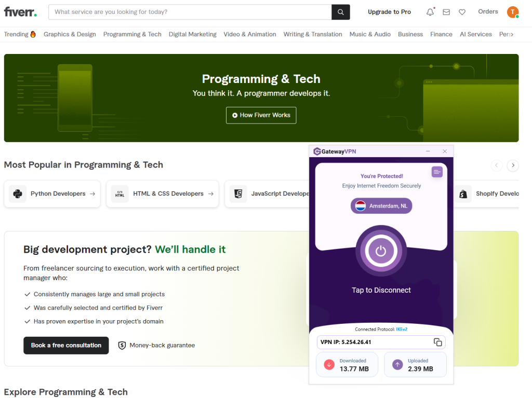Click the Money-back guarantee text

point(162,346)
